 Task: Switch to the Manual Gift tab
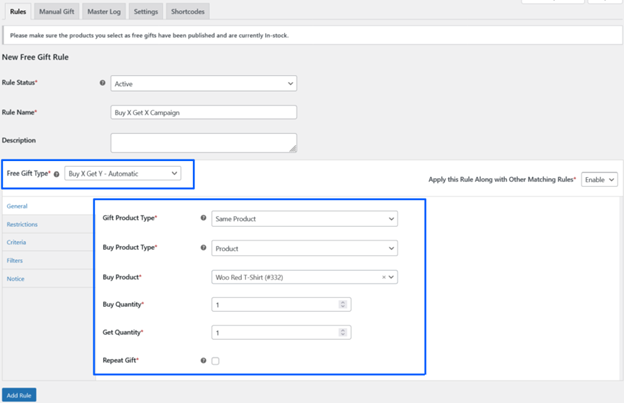tap(56, 12)
